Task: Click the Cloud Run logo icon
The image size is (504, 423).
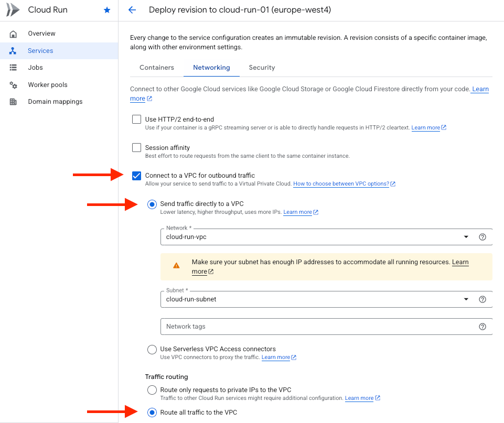Action: pyautogui.click(x=13, y=10)
